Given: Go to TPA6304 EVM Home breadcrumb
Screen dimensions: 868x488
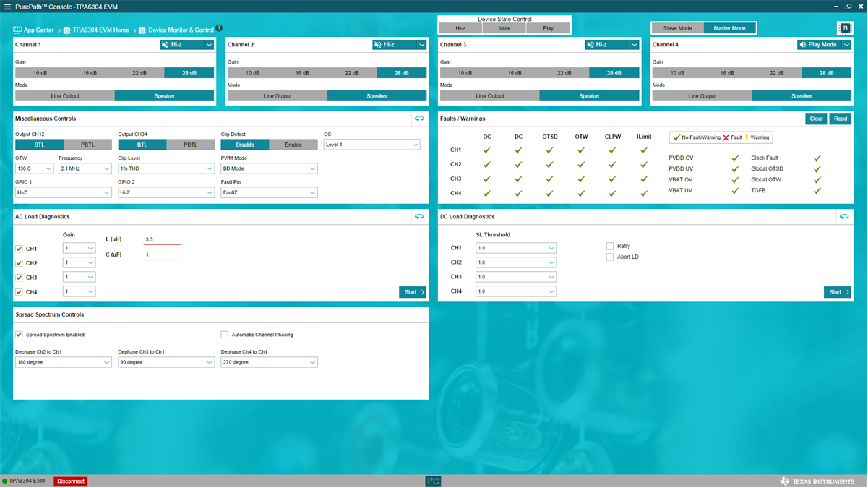Looking at the screenshot, I should (x=100, y=30).
